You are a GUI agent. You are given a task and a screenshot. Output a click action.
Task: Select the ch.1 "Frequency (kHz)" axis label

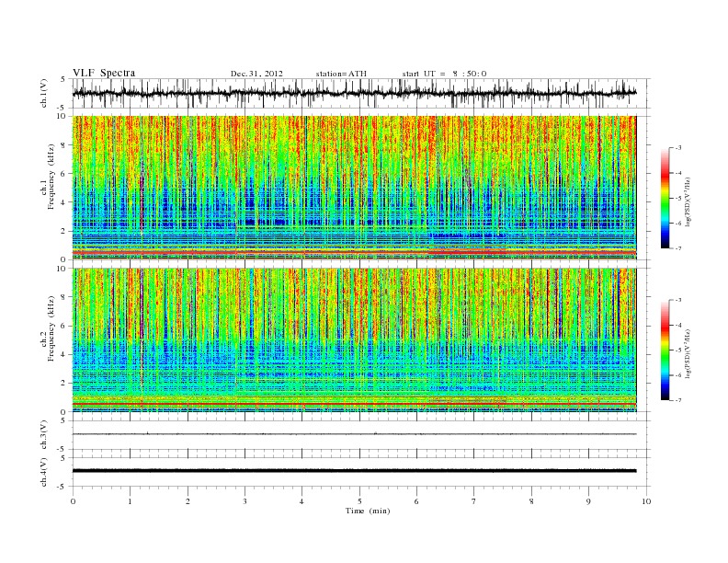click(51, 177)
